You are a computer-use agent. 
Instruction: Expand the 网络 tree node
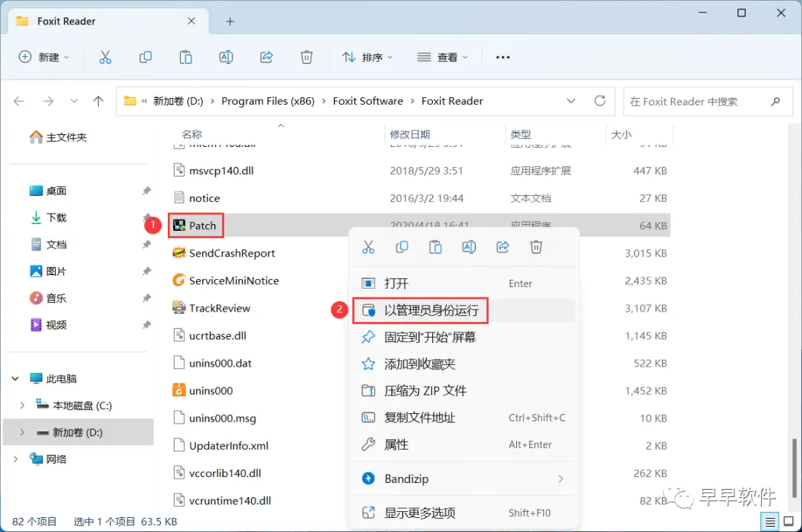click(16, 459)
